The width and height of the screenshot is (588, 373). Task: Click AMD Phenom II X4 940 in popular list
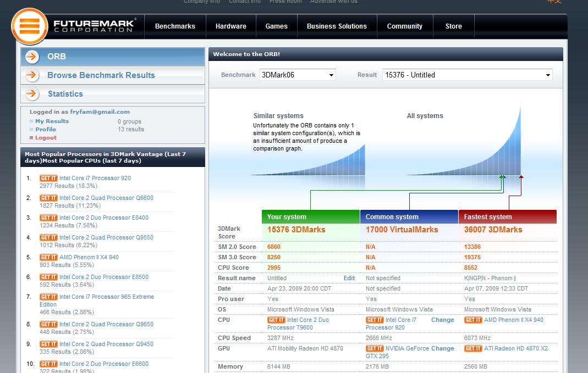pyautogui.click(x=89, y=258)
